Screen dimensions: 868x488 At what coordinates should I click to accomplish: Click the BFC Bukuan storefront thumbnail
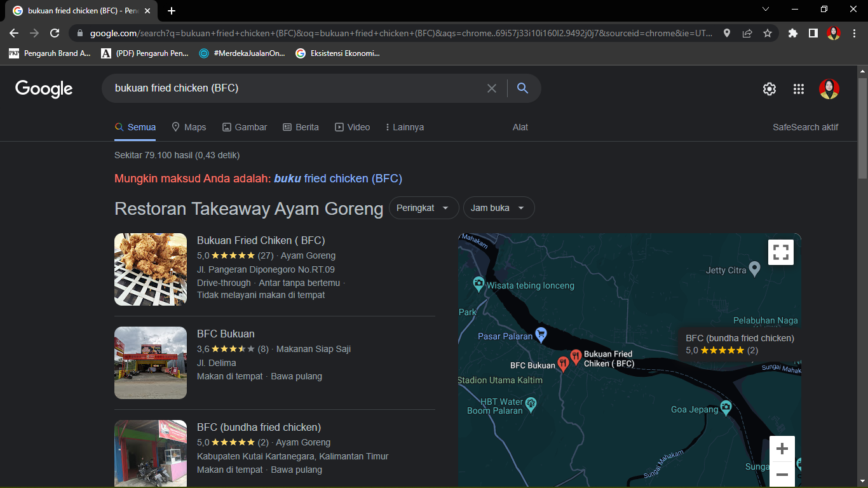151,363
